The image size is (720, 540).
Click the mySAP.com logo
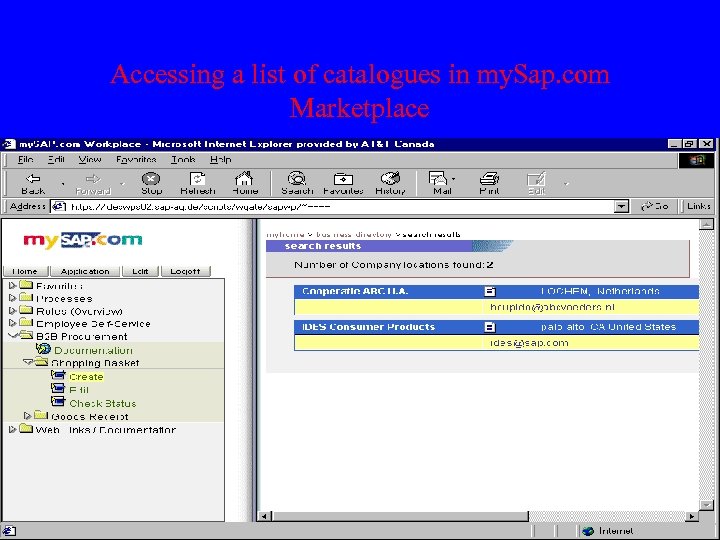pos(83,240)
